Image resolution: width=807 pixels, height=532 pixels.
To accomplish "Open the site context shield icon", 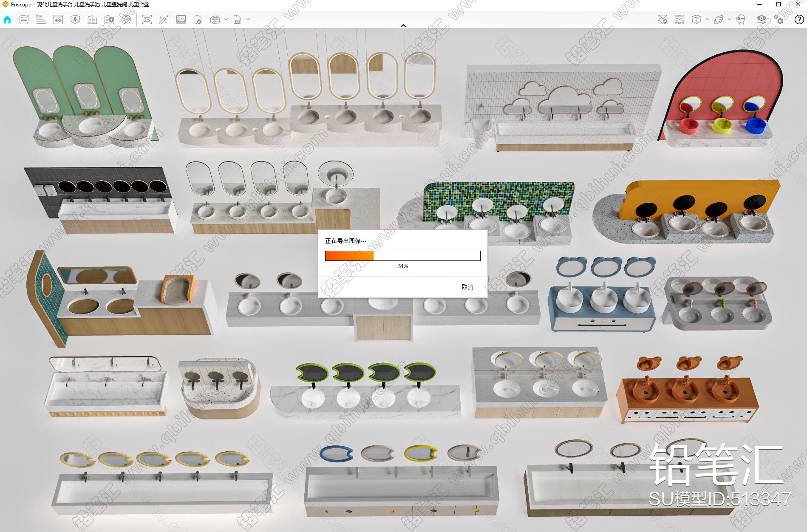I will pyautogui.click(x=75, y=20).
